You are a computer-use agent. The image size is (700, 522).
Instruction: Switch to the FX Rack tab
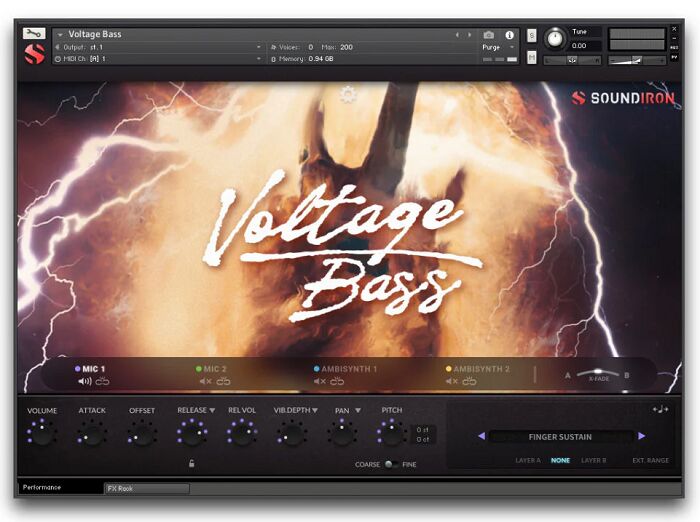click(147, 489)
